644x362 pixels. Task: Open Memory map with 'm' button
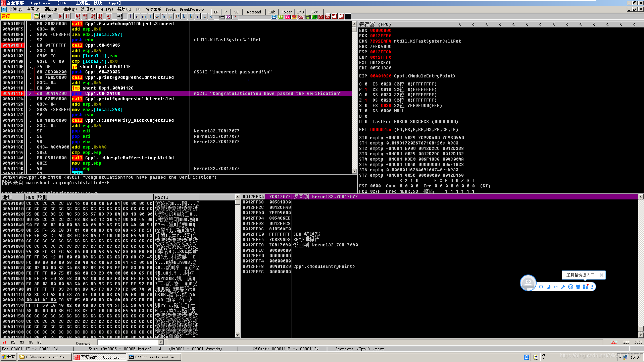[144, 16]
